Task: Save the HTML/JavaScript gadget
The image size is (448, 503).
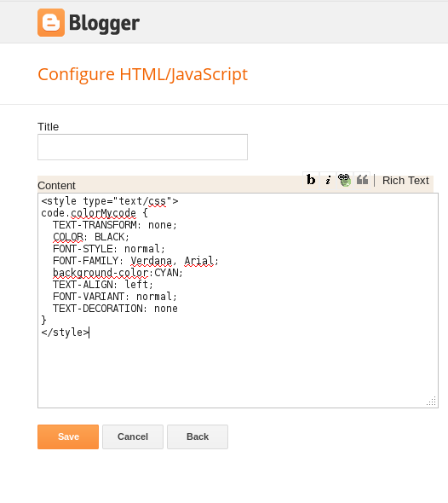Action: click(x=68, y=437)
